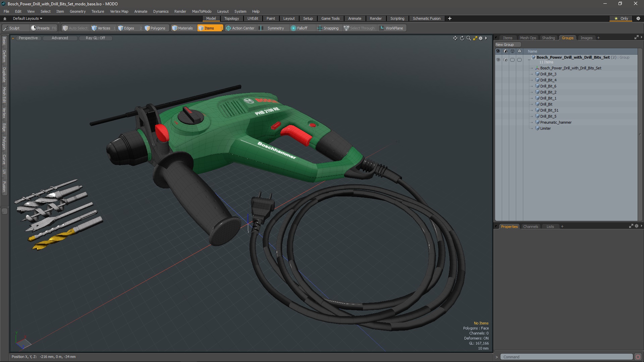Toggle the fourth column checkbox for Bosch group
The width and height of the screenshot is (644, 362).
coord(520,60)
